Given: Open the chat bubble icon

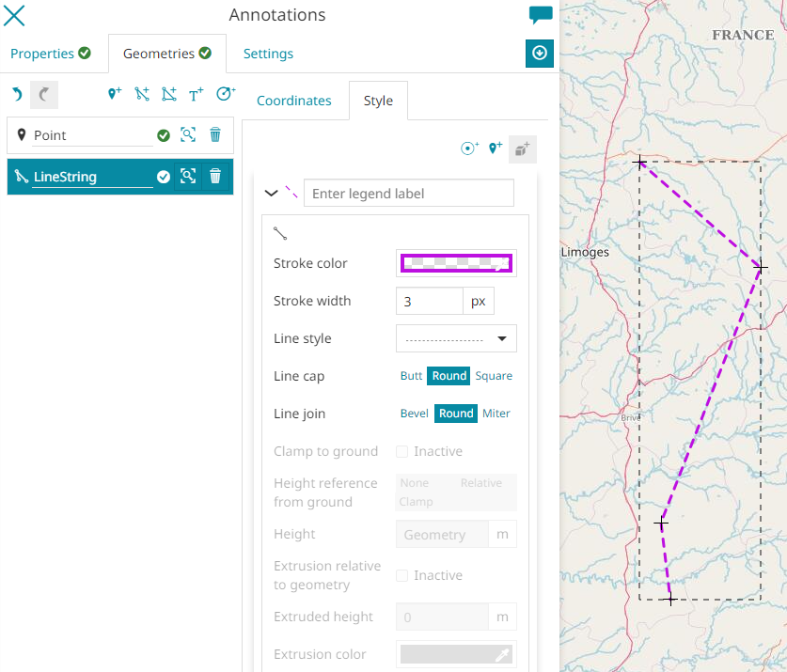Looking at the screenshot, I should (x=541, y=15).
